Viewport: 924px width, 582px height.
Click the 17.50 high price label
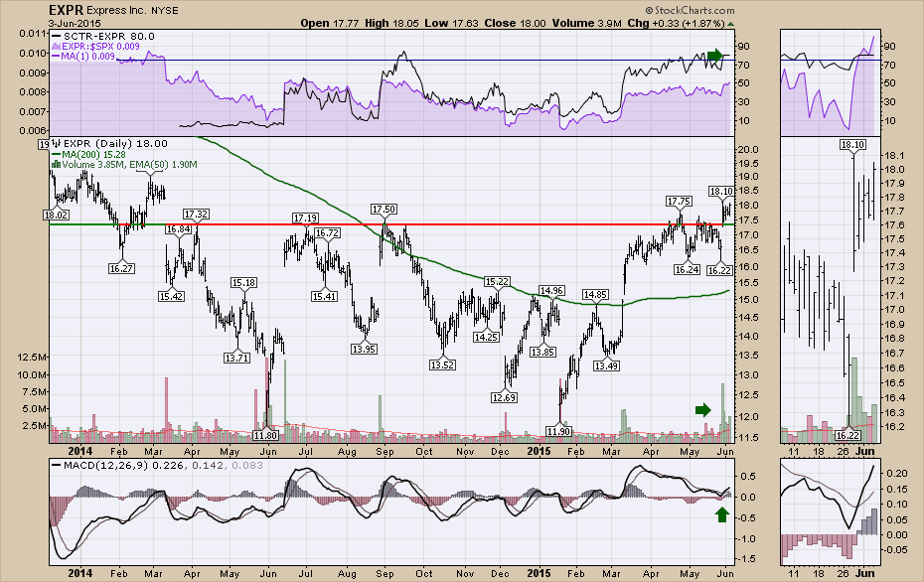[x=384, y=210]
